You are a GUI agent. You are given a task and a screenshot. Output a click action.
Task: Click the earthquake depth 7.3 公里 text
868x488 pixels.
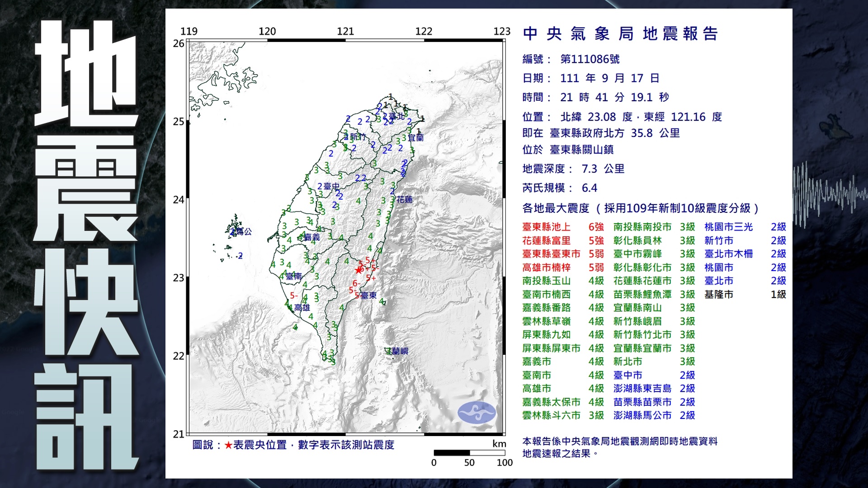point(603,169)
